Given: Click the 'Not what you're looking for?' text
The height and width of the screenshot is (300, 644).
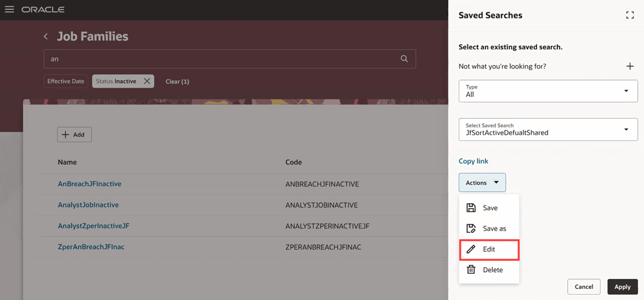Looking at the screenshot, I should pos(502,66).
